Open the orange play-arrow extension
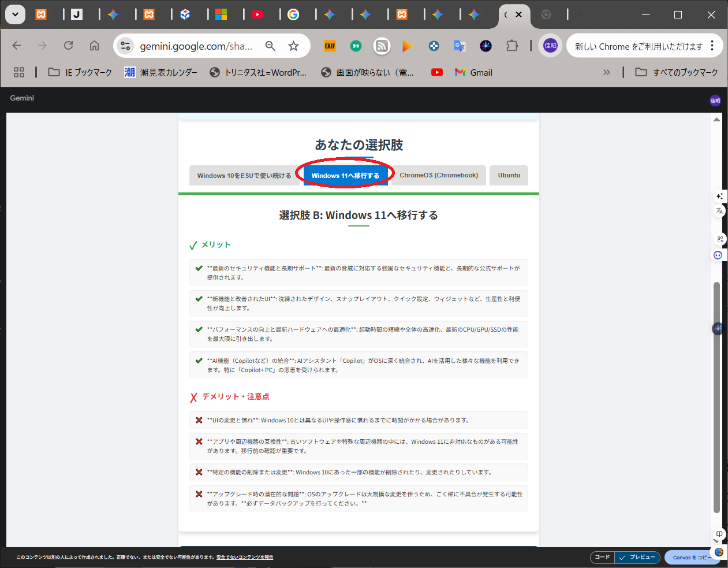 click(408, 46)
